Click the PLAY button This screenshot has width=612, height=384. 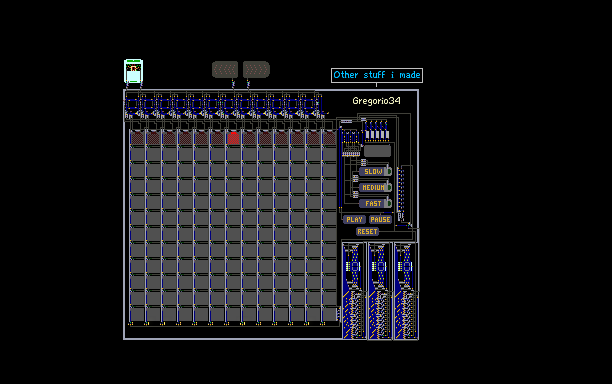pyautogui.click(x=354, y=220)
